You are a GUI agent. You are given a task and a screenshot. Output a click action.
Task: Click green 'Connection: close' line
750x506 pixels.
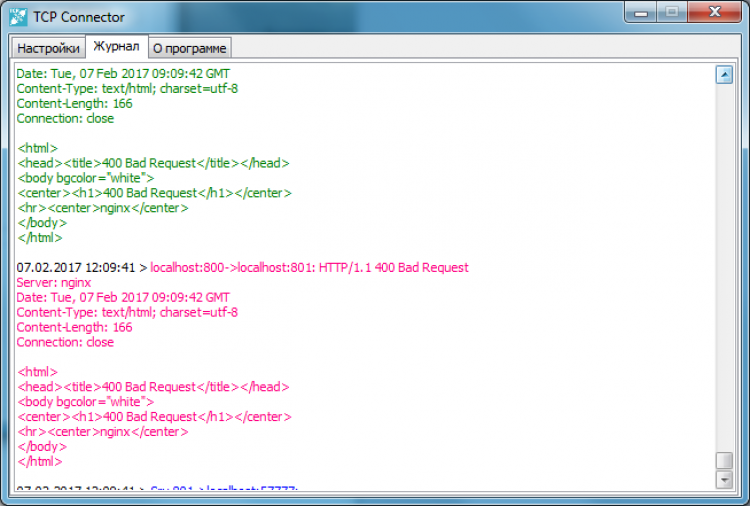[x=65, y=118]
